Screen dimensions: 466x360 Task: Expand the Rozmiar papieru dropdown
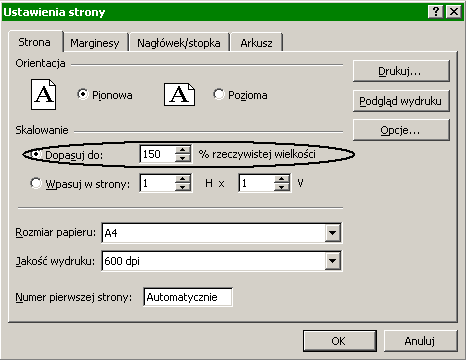pos(333,232)
